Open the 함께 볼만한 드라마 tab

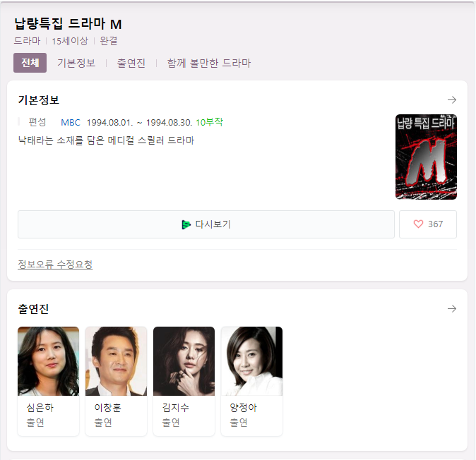(209, 63)
